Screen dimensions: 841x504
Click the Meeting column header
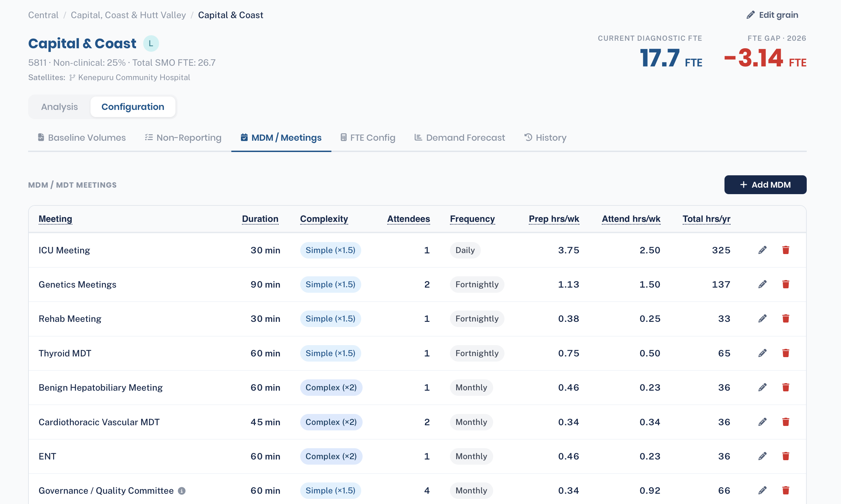point(55,219)
